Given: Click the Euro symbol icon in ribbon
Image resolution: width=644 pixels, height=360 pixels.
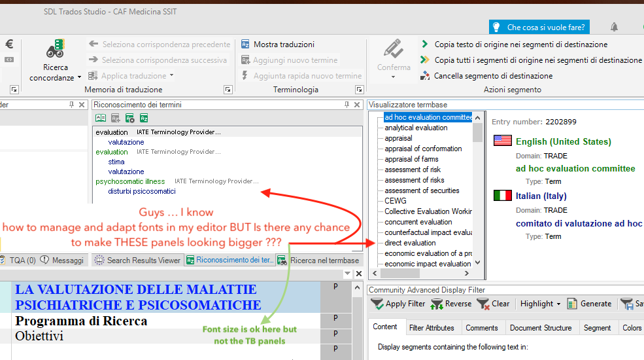Looking at the screenshot, I should 9,44.
